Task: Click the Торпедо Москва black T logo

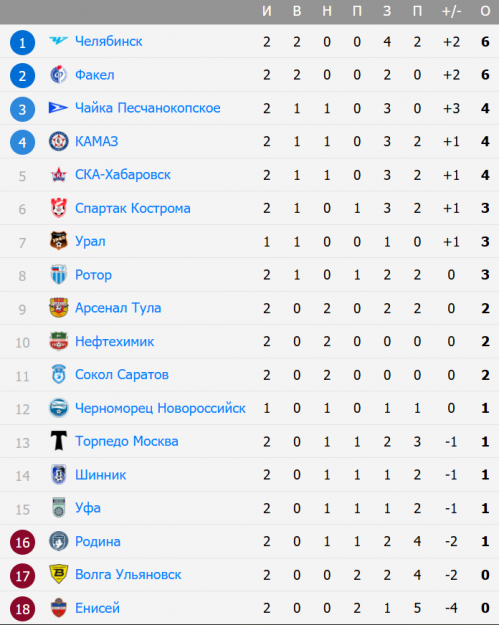Action: click(x=58, y=441)
